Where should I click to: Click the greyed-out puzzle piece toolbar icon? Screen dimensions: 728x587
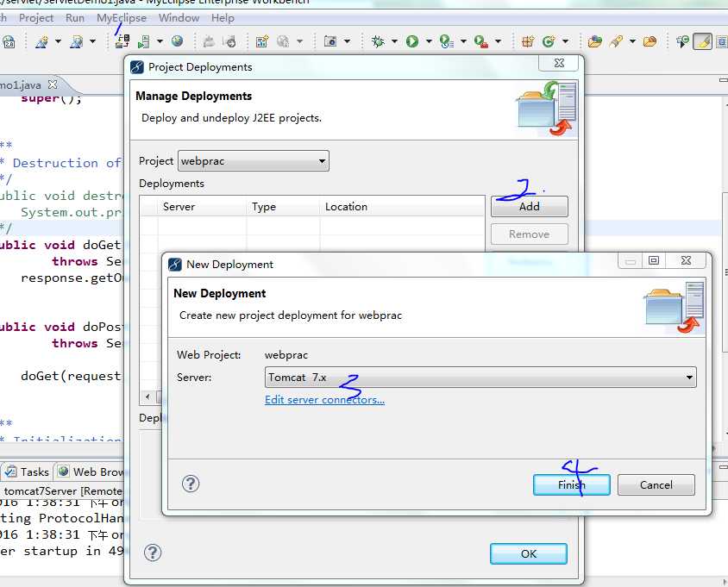(x=209, y=41)
